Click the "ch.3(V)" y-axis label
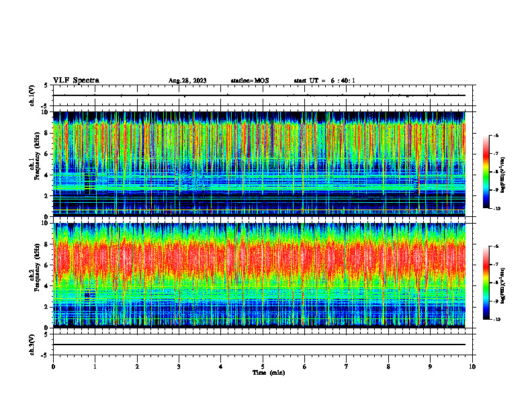Viewport: 532px width, 411px height. pos(32,345)
